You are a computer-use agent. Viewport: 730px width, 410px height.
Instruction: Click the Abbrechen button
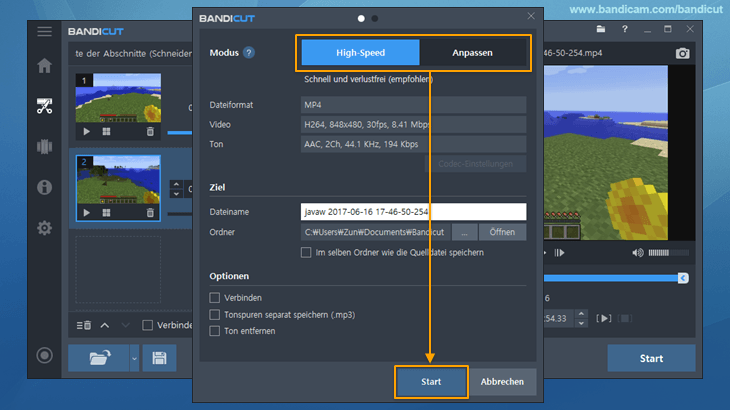tap(502, 382)
